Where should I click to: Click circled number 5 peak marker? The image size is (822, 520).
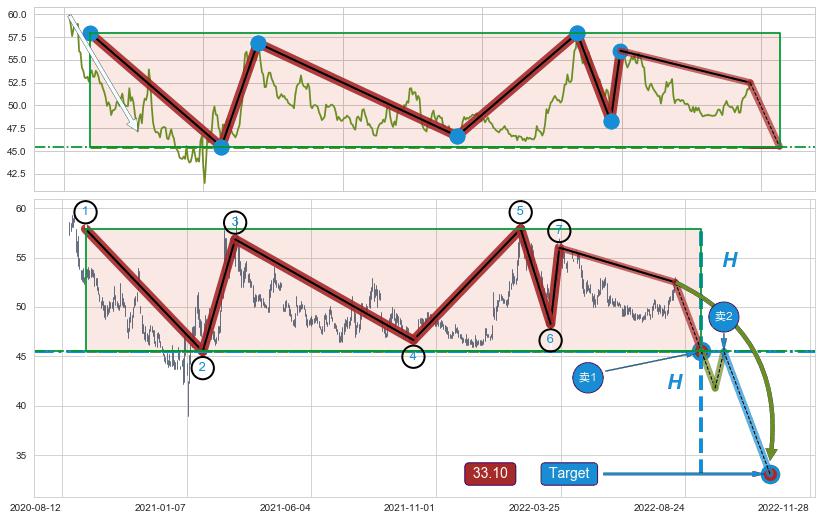coord(520,211)
